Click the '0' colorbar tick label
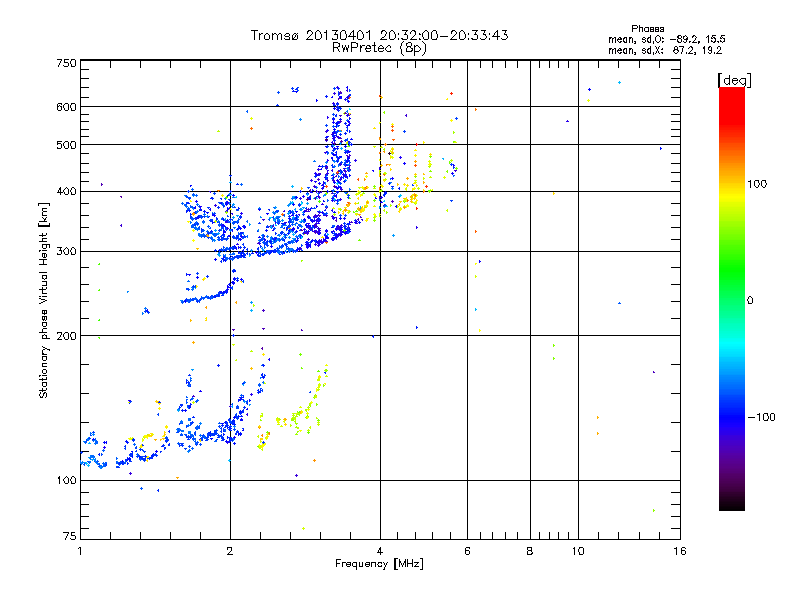 pos(750,301)
